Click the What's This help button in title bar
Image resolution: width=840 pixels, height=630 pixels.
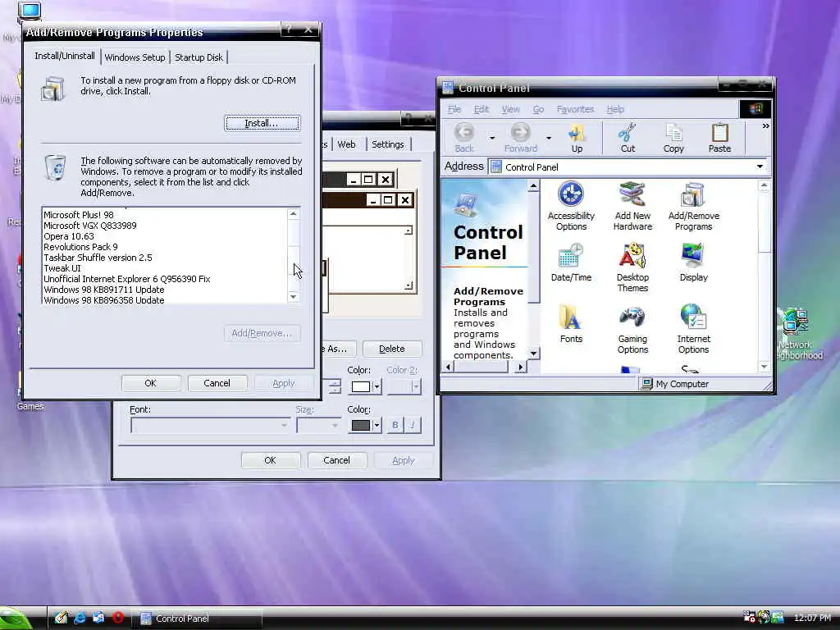click(x=288, y=30)
